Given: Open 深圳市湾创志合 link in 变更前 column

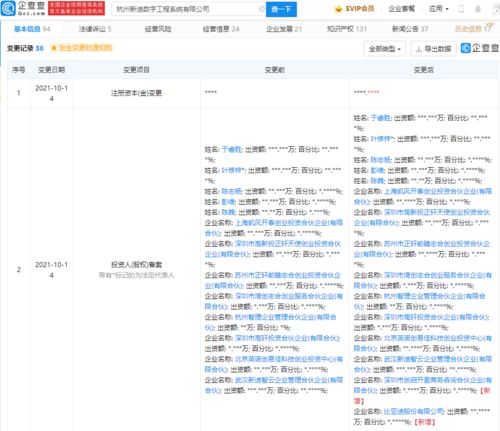Looking at the screenshot, I should click(x=273, y=301).
